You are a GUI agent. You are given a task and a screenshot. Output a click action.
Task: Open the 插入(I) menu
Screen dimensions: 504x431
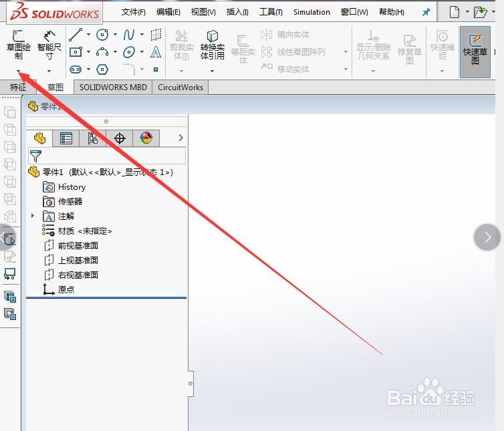(237, 12)
